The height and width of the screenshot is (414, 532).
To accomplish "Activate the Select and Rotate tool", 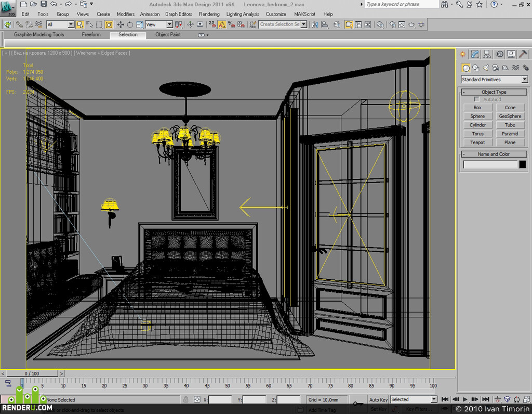I will point(130,24).
